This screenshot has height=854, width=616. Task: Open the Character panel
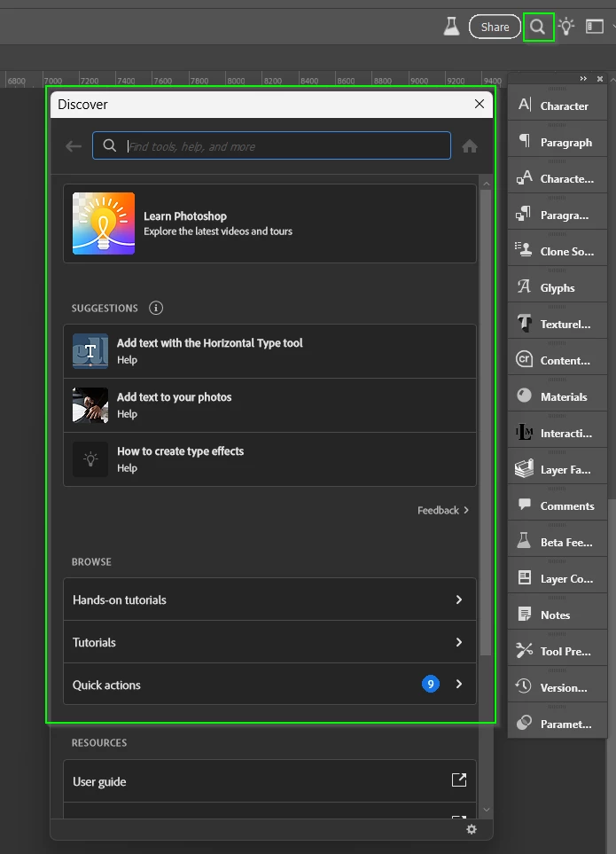558,106
